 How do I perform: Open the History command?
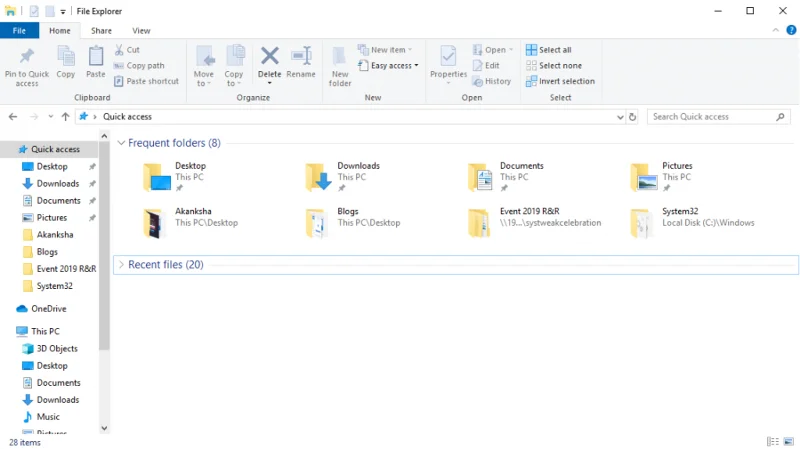(492, 81)
